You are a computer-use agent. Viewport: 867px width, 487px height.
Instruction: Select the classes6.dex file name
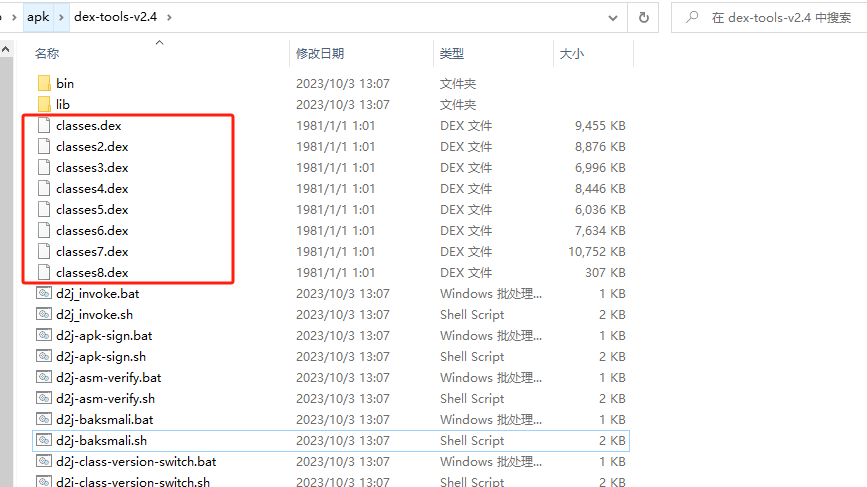(92, 231)
